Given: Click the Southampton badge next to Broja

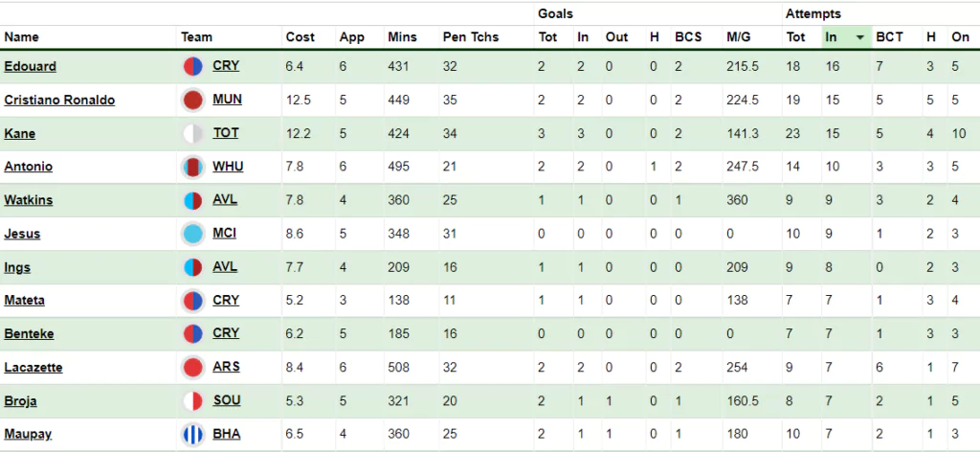Looking at the screenshot, I should pyautogui.click(x=192, y=400).
